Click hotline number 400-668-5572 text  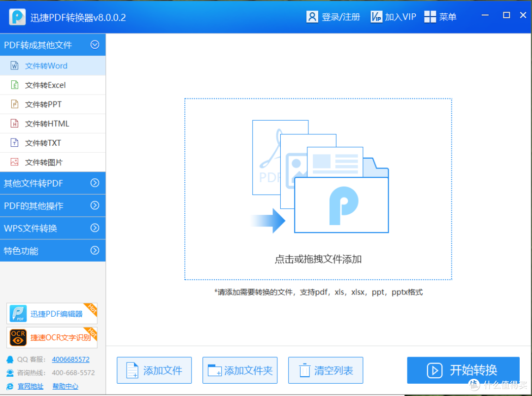click(x=73, y=373)
